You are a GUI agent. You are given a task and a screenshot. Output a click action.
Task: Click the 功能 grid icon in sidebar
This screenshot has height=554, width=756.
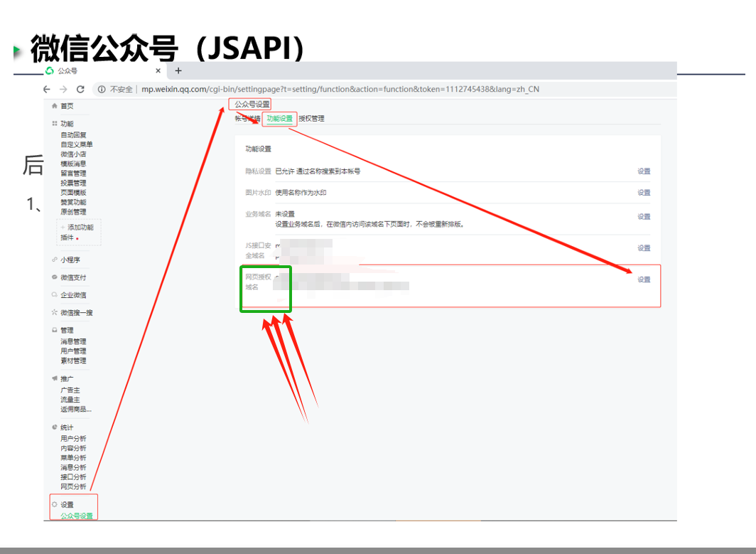pos(55,124)
